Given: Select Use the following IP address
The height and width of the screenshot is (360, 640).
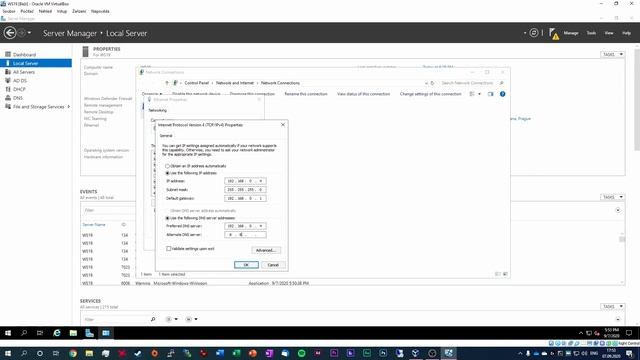Looking at the screenshot, I should (x=167, y=173).
